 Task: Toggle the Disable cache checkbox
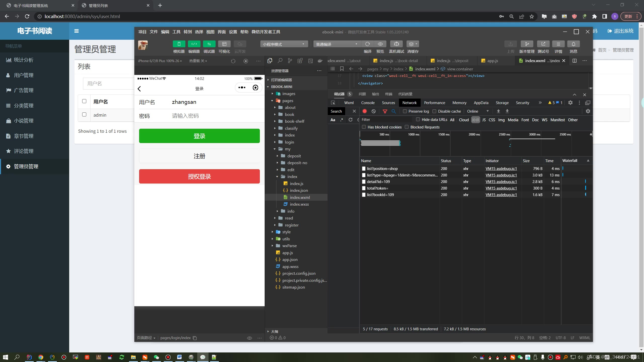[434, 111]
